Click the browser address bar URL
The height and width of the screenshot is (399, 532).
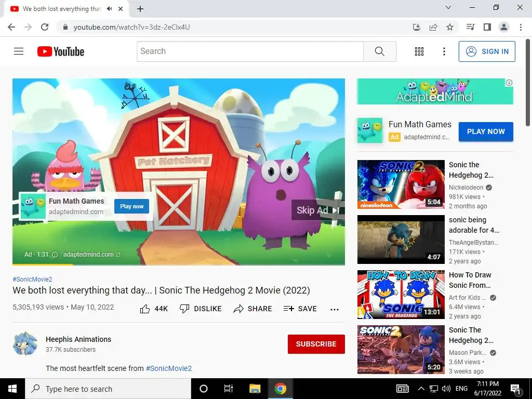click(x=131, y=27)
